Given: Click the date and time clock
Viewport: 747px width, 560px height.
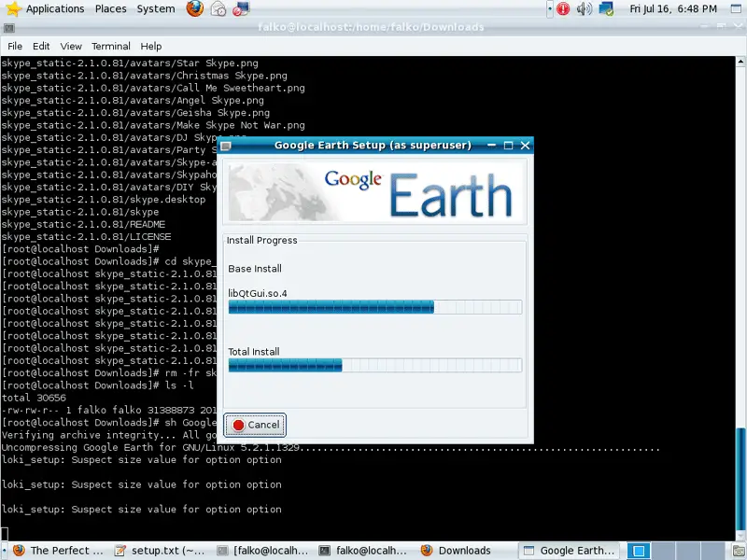Looking at the screenshot, I should pos(672,8).
